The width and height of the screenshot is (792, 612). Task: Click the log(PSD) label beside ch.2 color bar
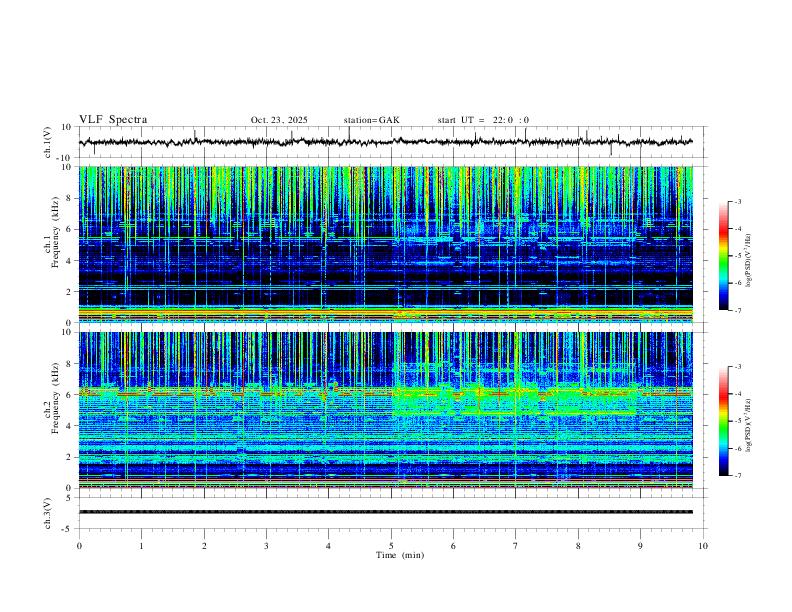(x=748, y=426)
